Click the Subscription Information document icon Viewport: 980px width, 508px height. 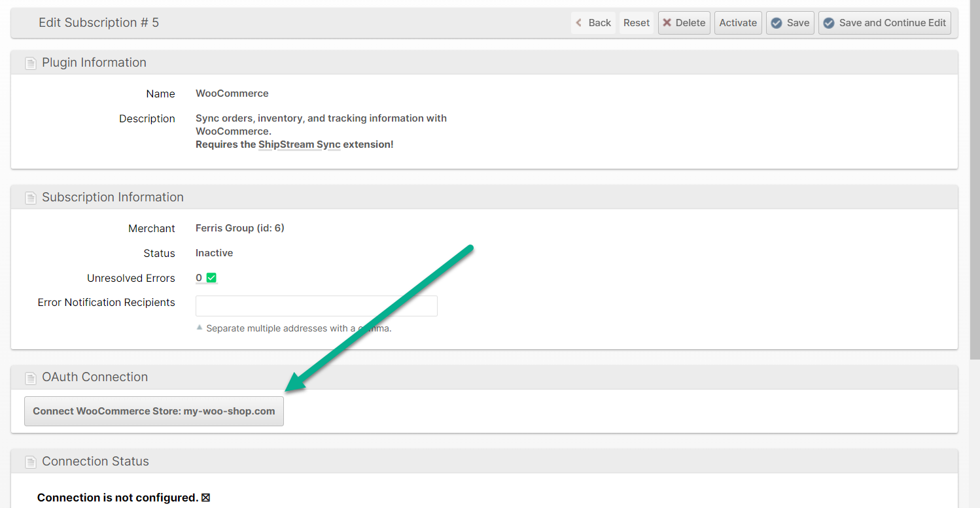click(x=30, y=198)
